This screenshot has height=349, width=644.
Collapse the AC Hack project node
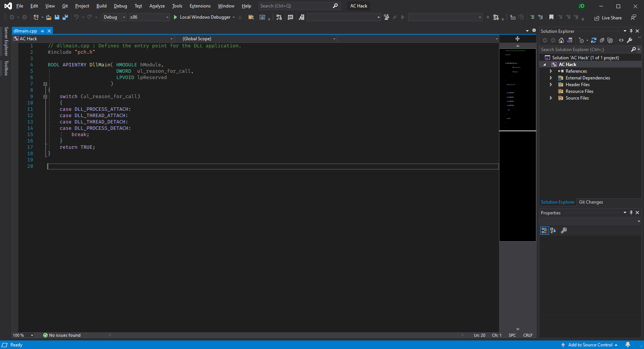(x=544, y=65)
